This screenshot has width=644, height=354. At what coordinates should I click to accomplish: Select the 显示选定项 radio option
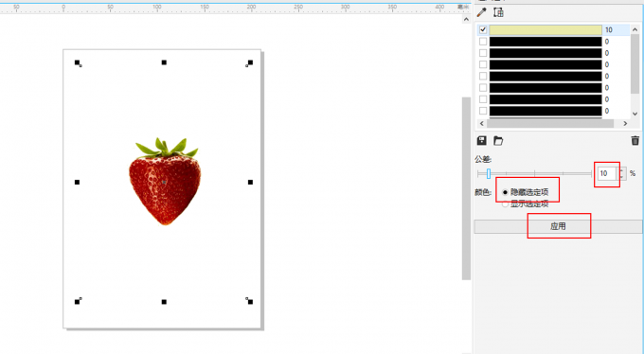click(505, 204)
